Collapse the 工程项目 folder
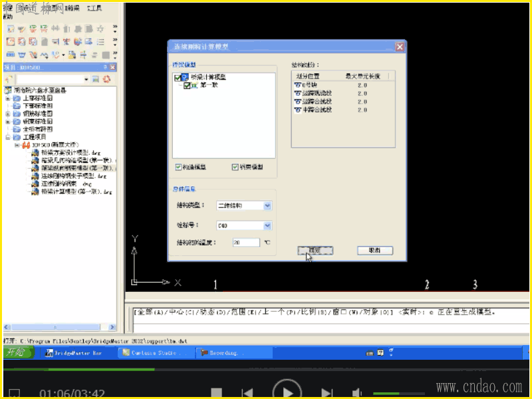 8,137
